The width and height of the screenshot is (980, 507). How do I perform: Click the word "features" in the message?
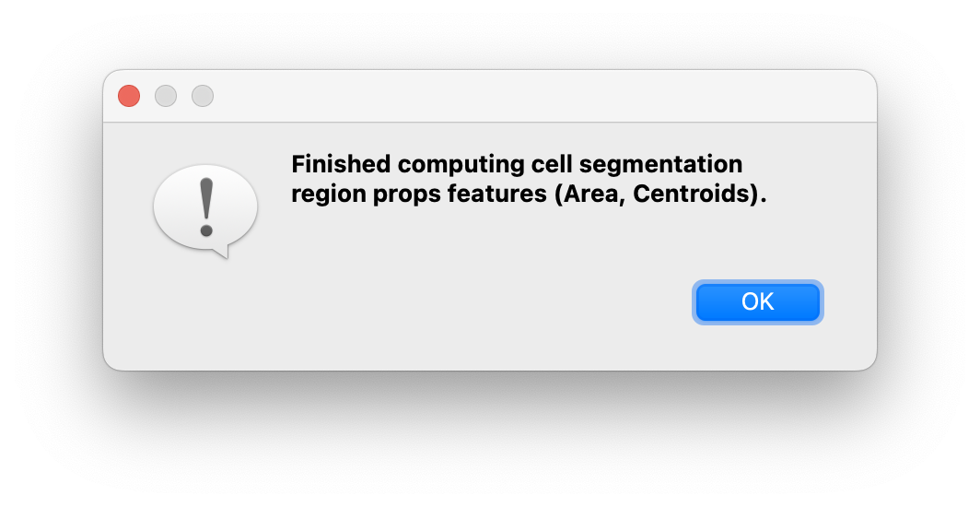coord(484,195)
